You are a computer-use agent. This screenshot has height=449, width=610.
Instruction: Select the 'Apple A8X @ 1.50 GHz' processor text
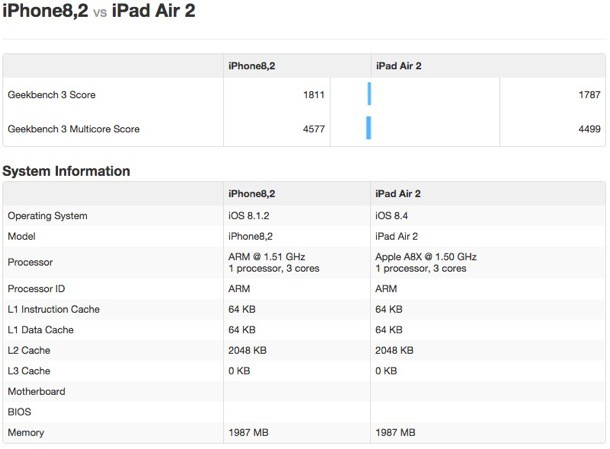pos(426,256)
